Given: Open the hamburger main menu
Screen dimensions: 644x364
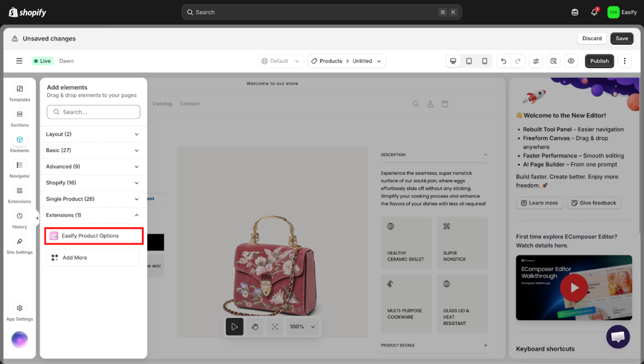Looking at the screenshot, I should pyautogui.click(x=19, y=61).
